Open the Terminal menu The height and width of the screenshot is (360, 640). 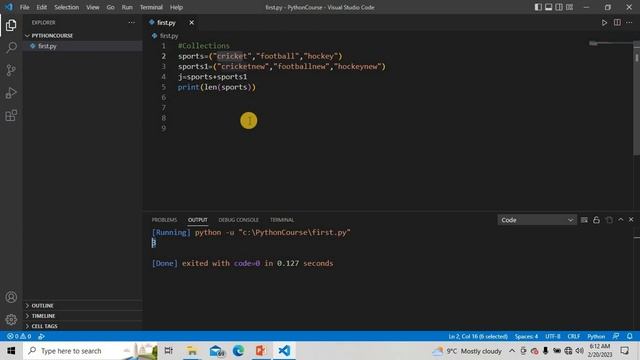click(x=151, y=7)
